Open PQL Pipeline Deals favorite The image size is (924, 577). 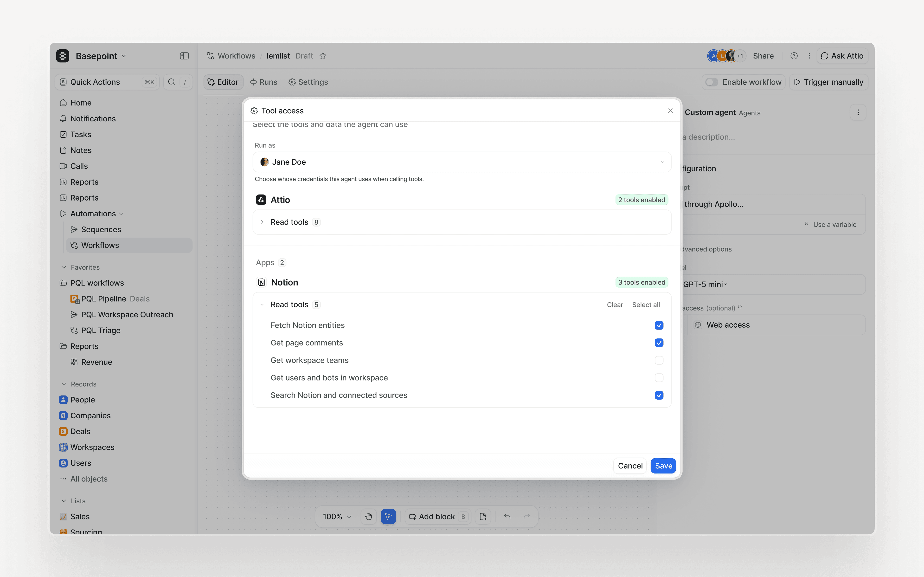[x=129, y=299]
